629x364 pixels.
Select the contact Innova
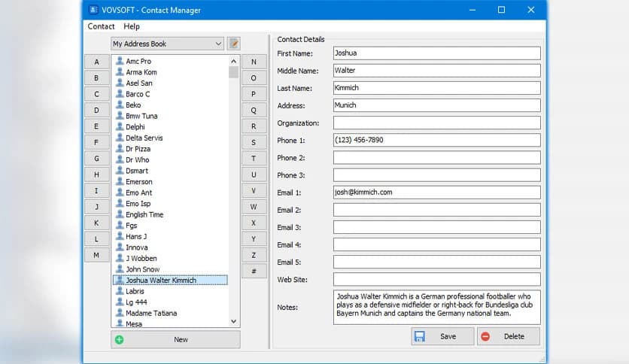pyautogui.click(x=136, y=247)
